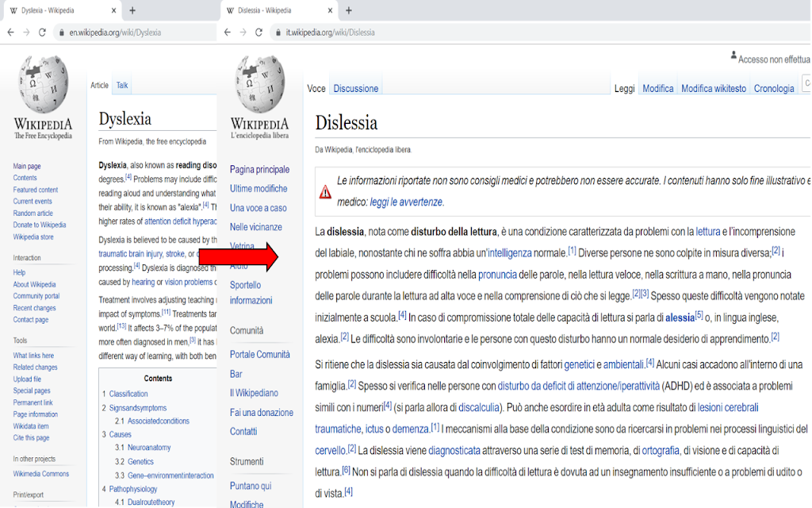The height and width of the screenshot is (508, 812).
Task: Open Pagina principale in Italian sidebar
Action: click(259, 170)
